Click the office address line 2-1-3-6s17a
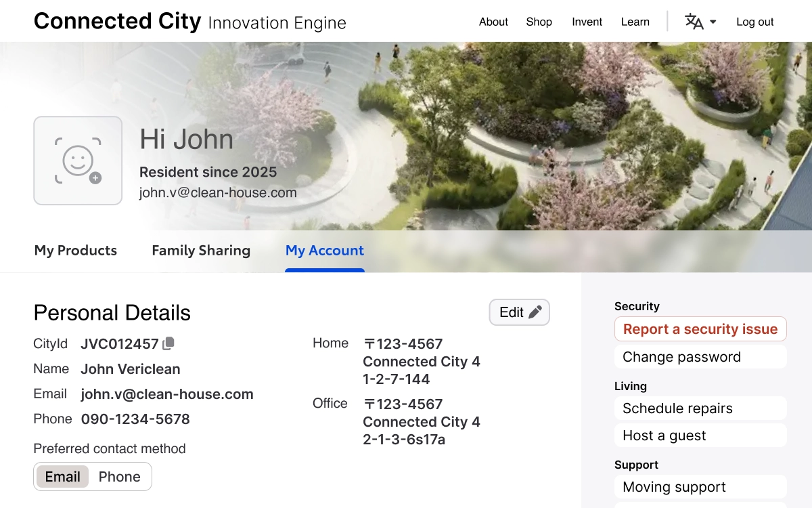The image size is (812, 508). (x=404, y=440)
